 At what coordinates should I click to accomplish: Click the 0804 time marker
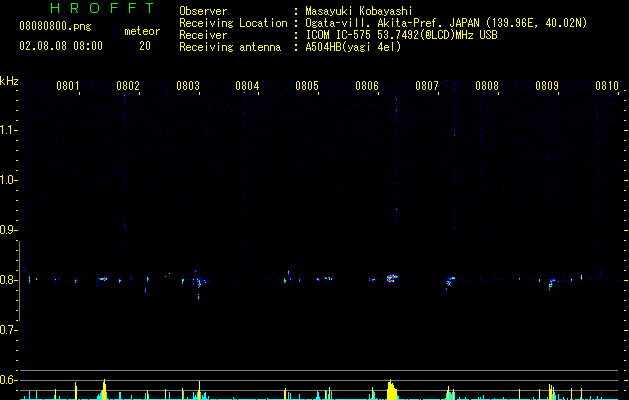[247, 86]
